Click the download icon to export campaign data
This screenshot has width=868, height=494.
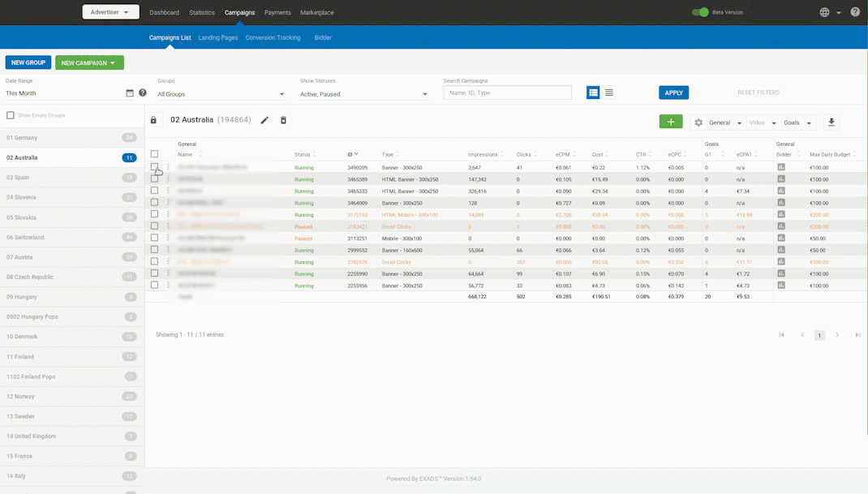[x=831, y=122]
